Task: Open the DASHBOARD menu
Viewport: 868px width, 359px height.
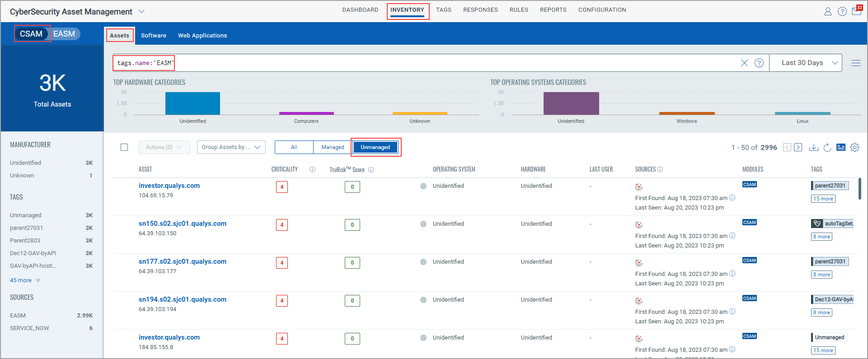Action: coord(360,10)
